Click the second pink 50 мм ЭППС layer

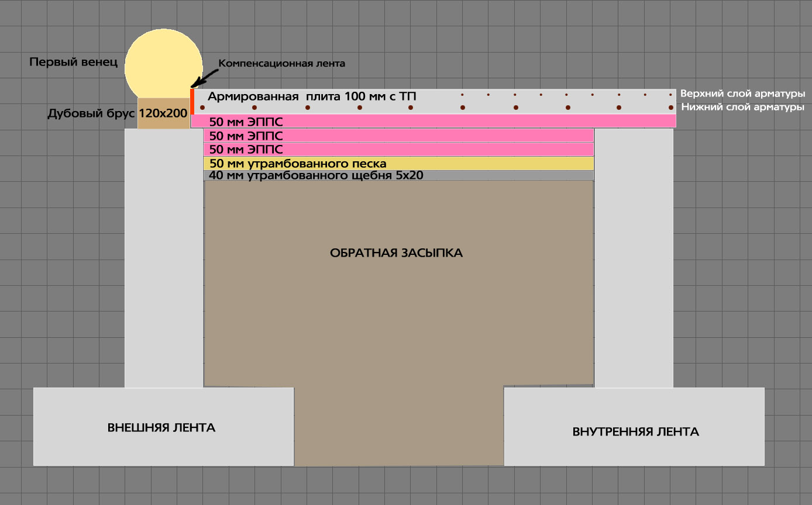coord(398,135)
